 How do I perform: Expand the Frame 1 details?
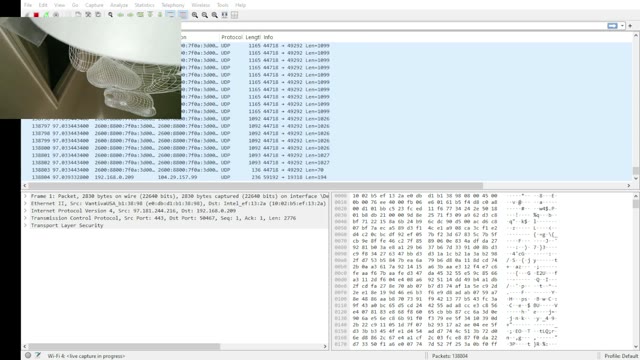pos(25,196)
